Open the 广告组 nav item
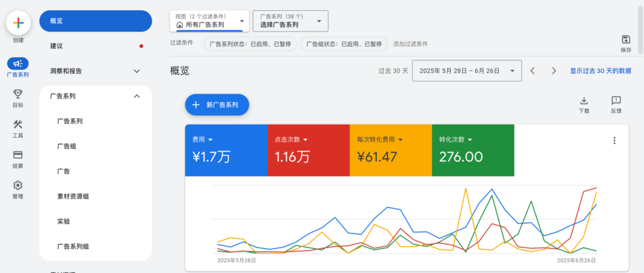This screenshot has width=644, height=273. tap(96, 146)
